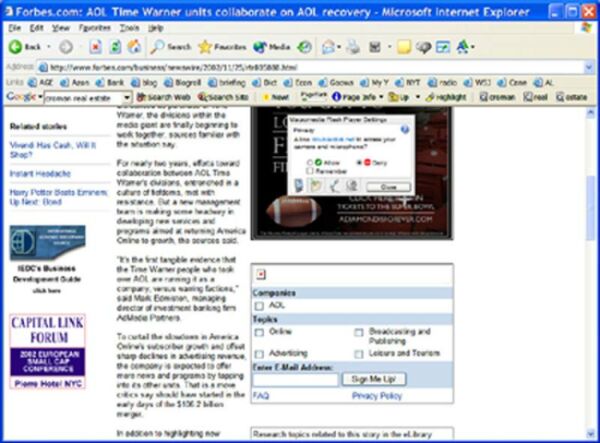Click the Forward arrow toolbar button
Screen dimensions: 600x443
tap(66, 47)
